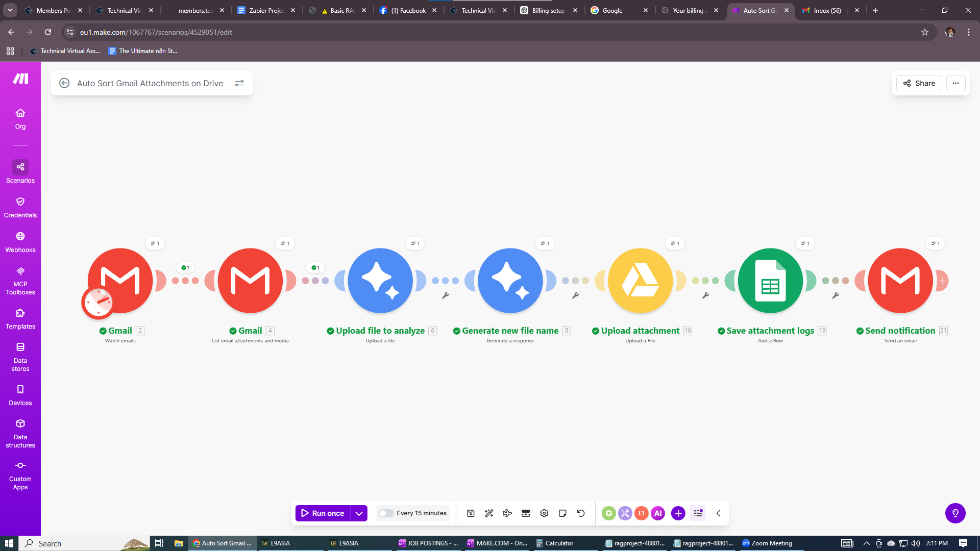The height and width of the screenshot is (551, 980).
Task: Click the clock schedule badge on the Gmail trigger
Action: coord(99,302)
